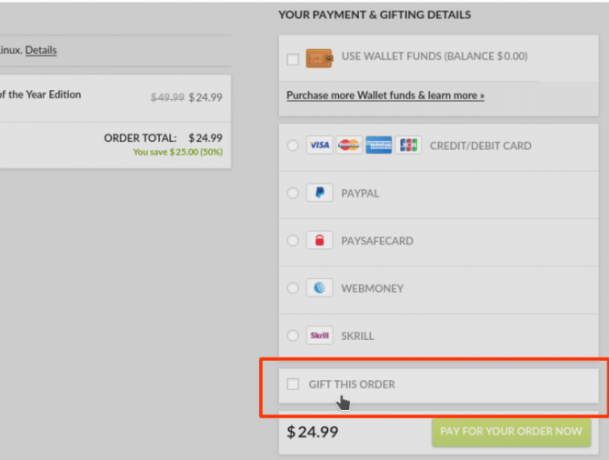
Task: Select the WebMoney radio button
Action: pos(293,288)
